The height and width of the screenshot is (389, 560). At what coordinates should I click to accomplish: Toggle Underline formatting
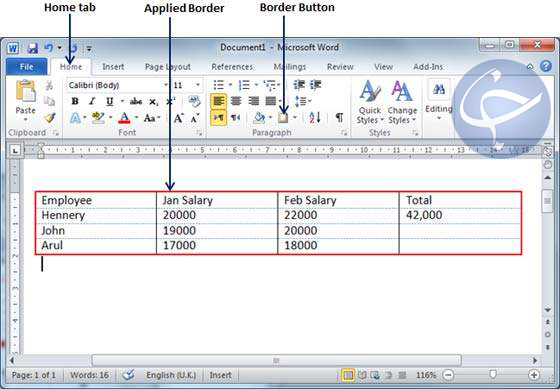point(110,101)
